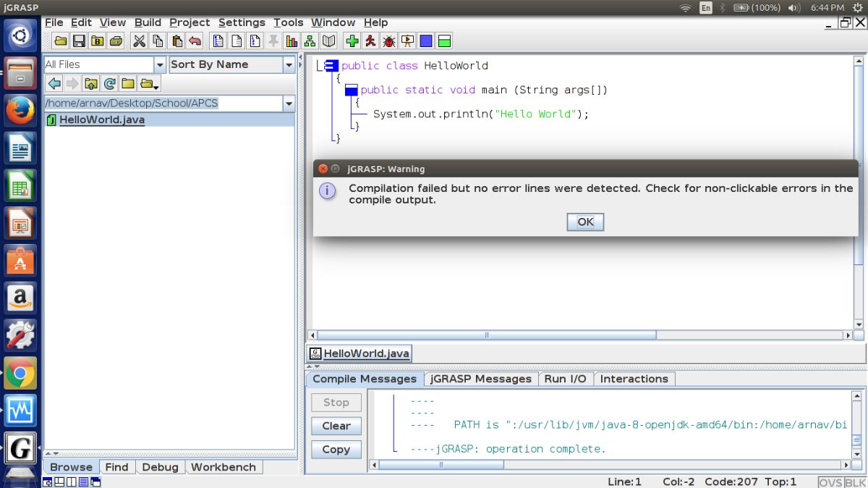Go up one folder with the up-arrow folder icon
Image resolution: width=868 pixels, height=488 pixels.
(91, 83)
